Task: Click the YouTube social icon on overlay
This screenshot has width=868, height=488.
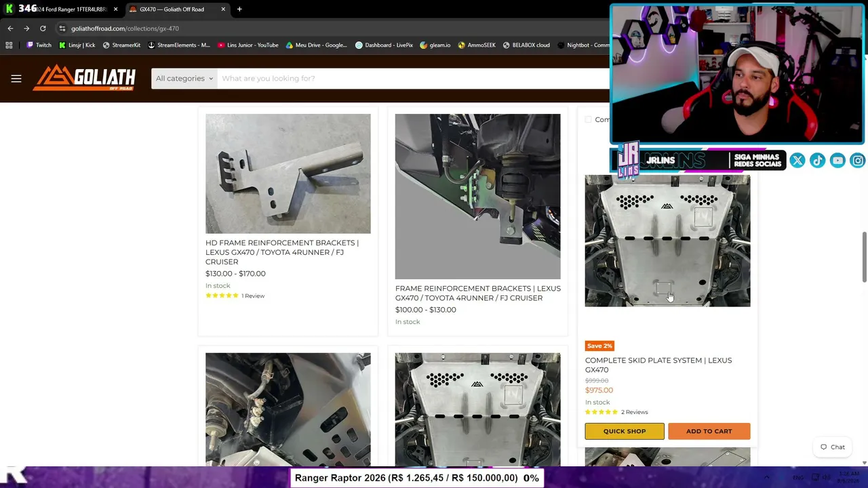Action: click(837, 161)
